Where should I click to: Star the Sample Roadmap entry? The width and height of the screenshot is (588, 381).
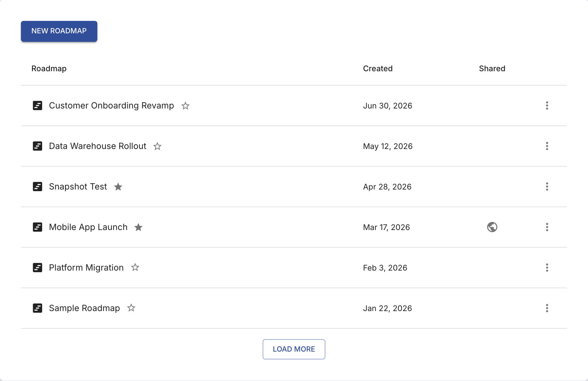click(x=131, y=308)
